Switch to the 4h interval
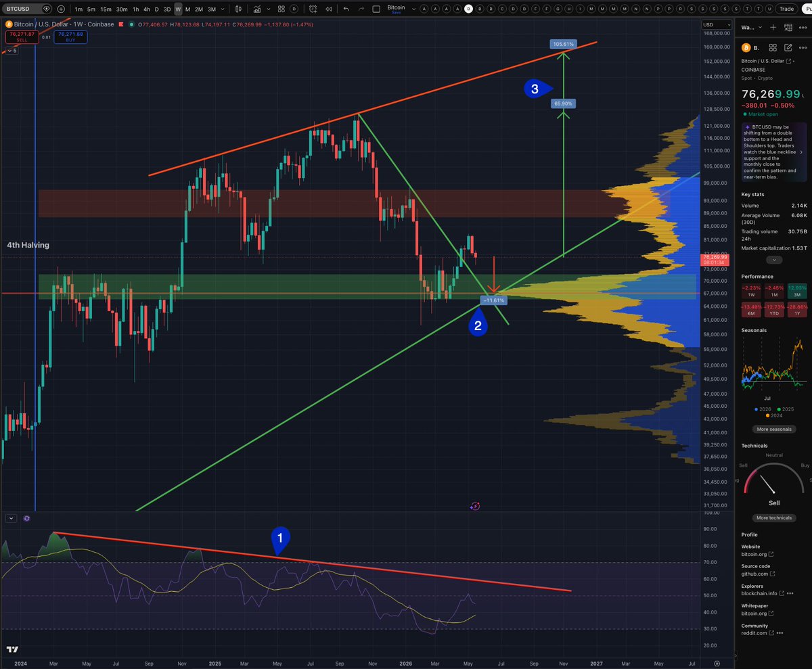Viewport: 812px width, 669px height. pos(146,9)
